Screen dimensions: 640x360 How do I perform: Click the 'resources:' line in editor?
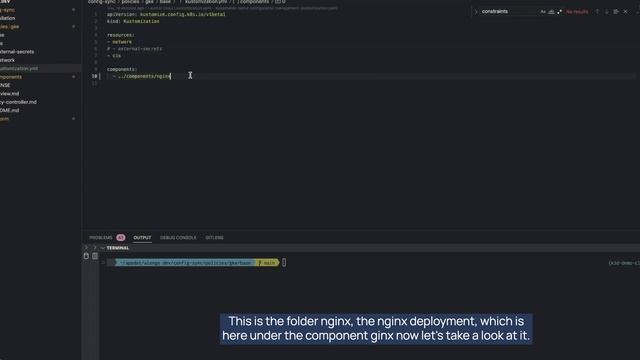tap(120, 35)
